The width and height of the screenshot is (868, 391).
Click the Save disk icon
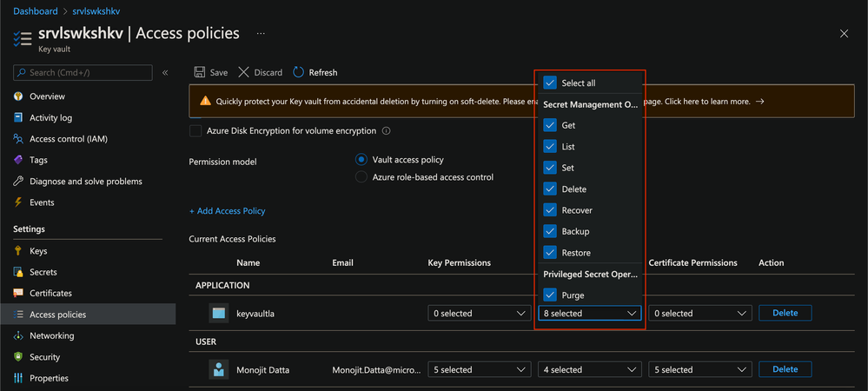pos(199,72)
